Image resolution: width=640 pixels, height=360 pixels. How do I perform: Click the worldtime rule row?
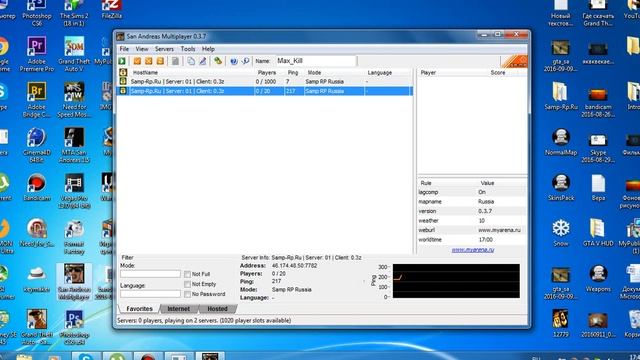[x=472, y=240]
